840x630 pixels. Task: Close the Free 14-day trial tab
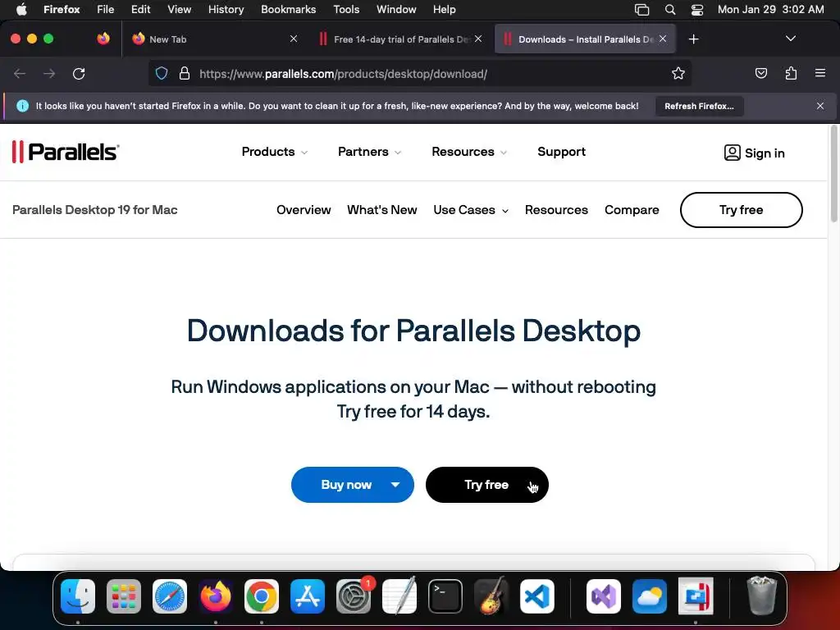click(478, 39)
